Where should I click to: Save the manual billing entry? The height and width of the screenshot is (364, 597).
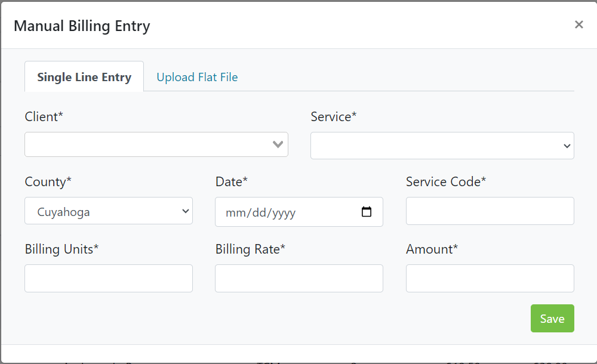552,318
